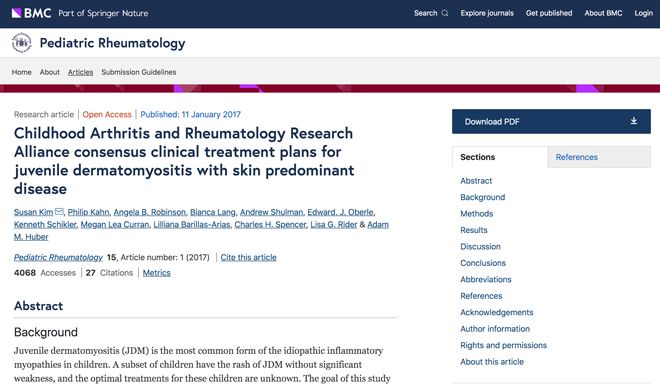Click the search magnifier icon
Viewport: 660px width, 384px height.
click(445, 13)
